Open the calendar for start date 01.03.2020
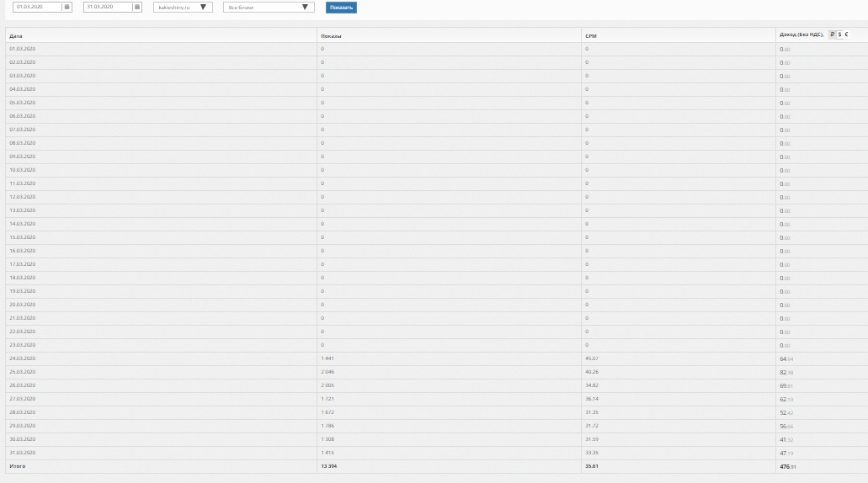This screenshot has height=483, width=868. (x=67, y=7)
